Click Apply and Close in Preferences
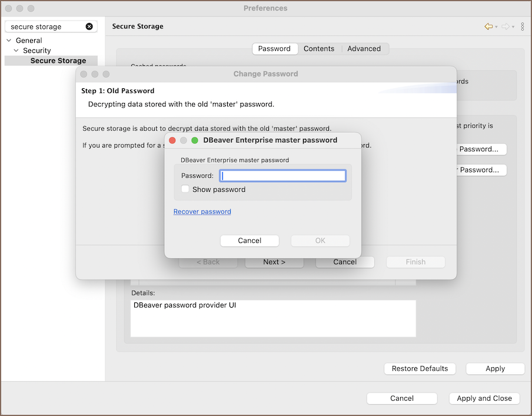532x416 pixels. tap(484, 398)
